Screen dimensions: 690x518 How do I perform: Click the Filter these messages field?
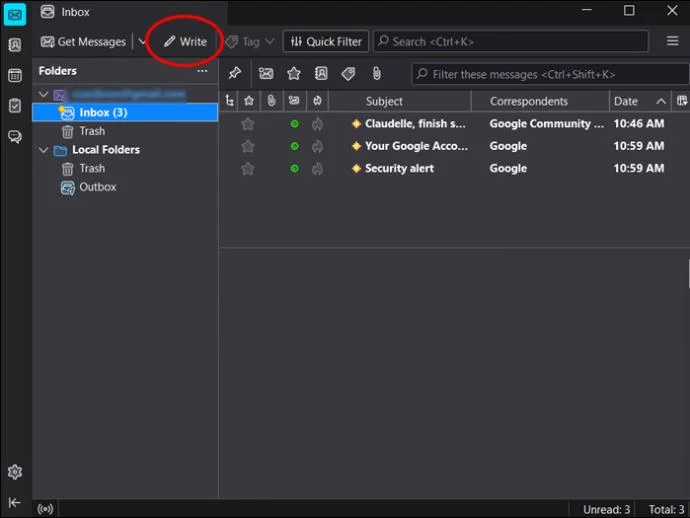[550, 74]
